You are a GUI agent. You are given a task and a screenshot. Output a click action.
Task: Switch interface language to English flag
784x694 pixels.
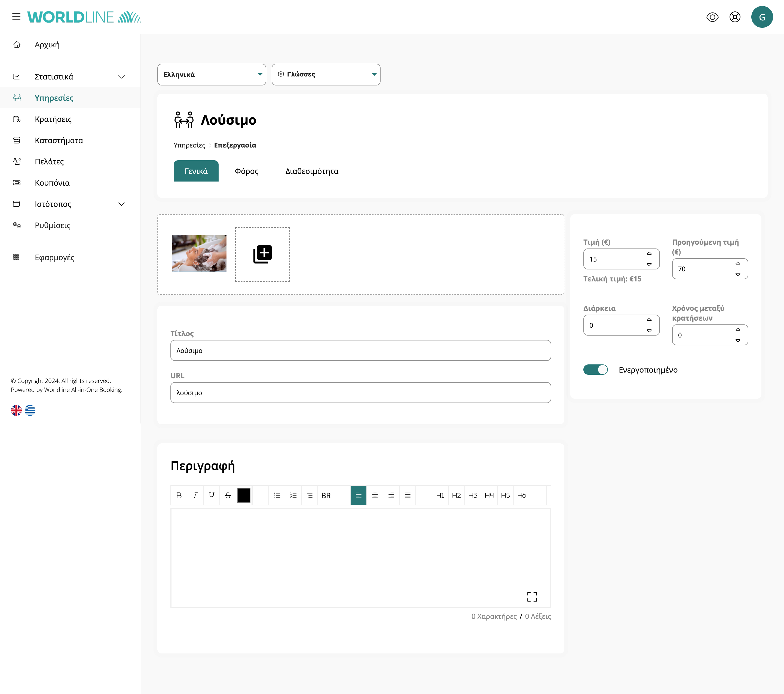(16, 410)
